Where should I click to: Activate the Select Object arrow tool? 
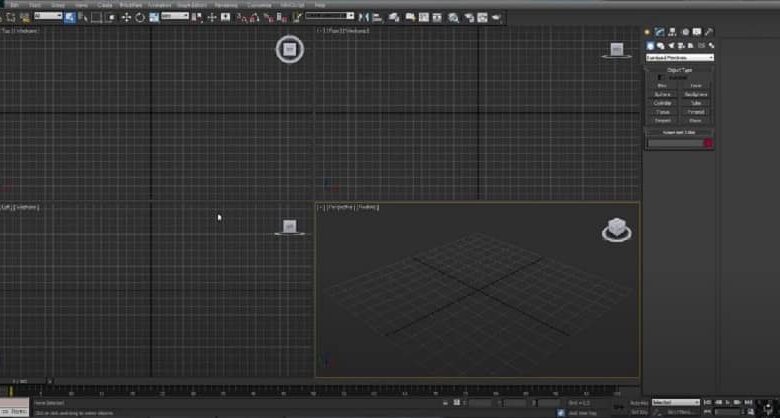pyautogui.click(x=70, y=17)
